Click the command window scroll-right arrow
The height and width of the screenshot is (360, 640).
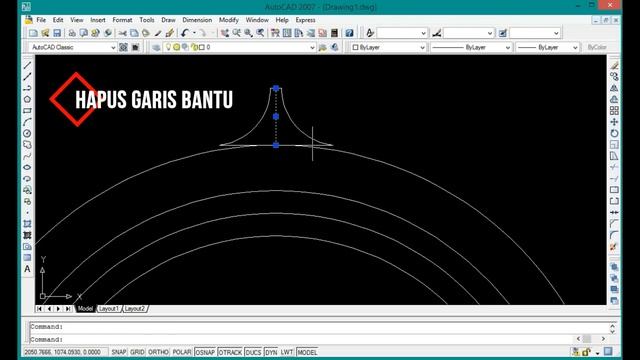click(603, 339)
